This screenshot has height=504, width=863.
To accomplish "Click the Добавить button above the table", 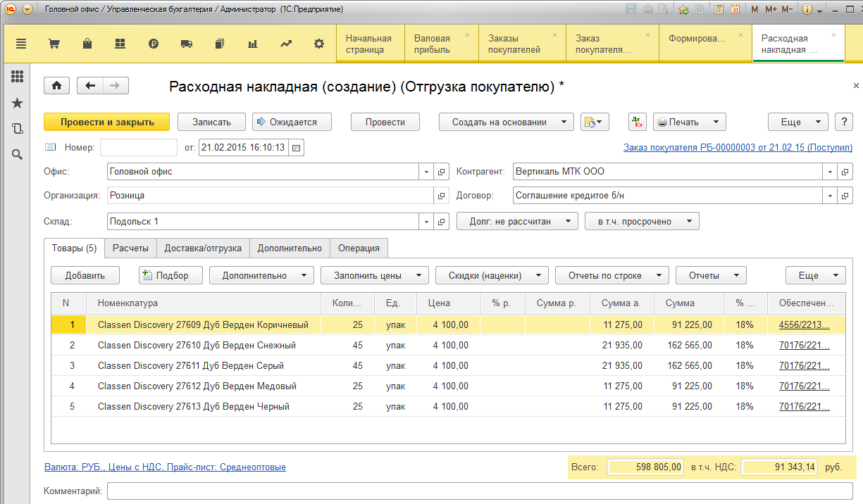I will coord(85,275).
